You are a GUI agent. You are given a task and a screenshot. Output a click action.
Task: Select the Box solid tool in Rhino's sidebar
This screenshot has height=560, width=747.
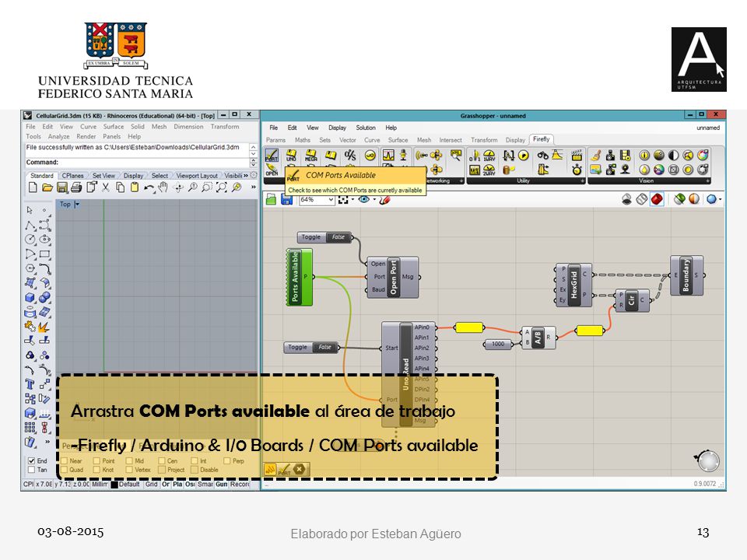(30, 298)
